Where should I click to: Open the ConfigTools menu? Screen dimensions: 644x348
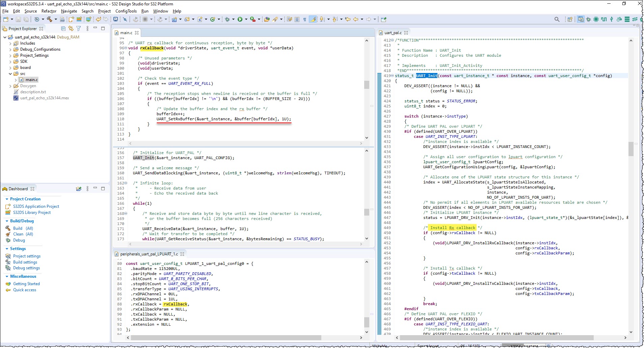[x=126, y=11]
